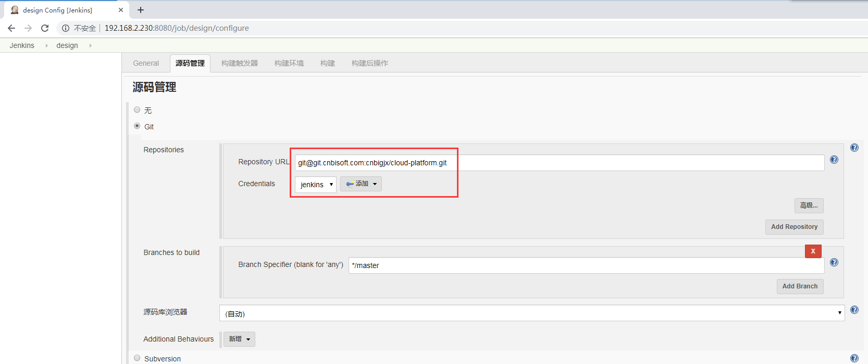The image size is (868, 364).
Task: Switch to the 构建后操作 tab
Action: pos(370,63)
